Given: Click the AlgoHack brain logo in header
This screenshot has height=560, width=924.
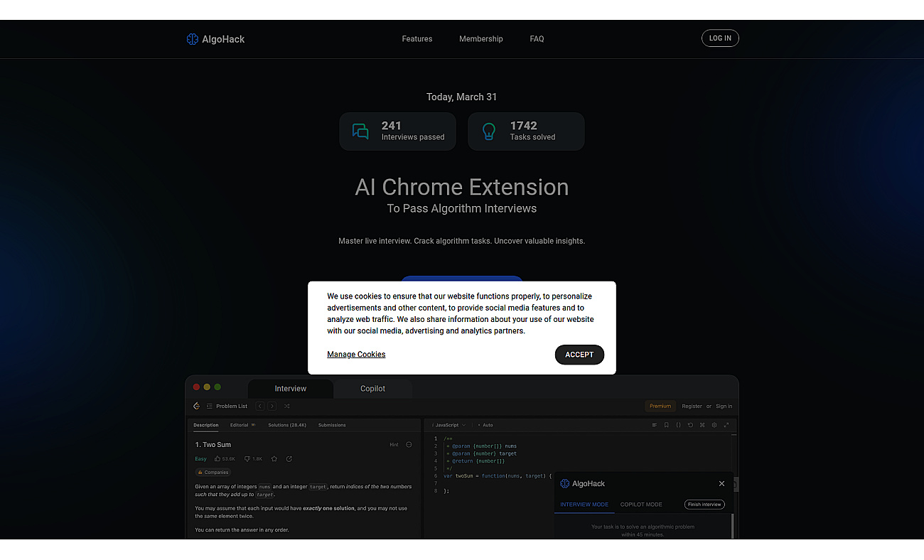Looking at the screenshot, I should coord(192,39).
